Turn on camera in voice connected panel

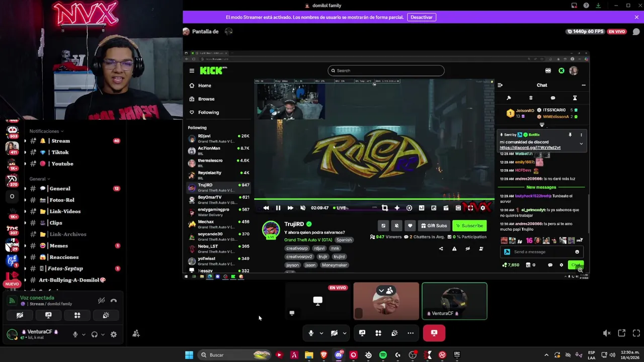(20, 315)
